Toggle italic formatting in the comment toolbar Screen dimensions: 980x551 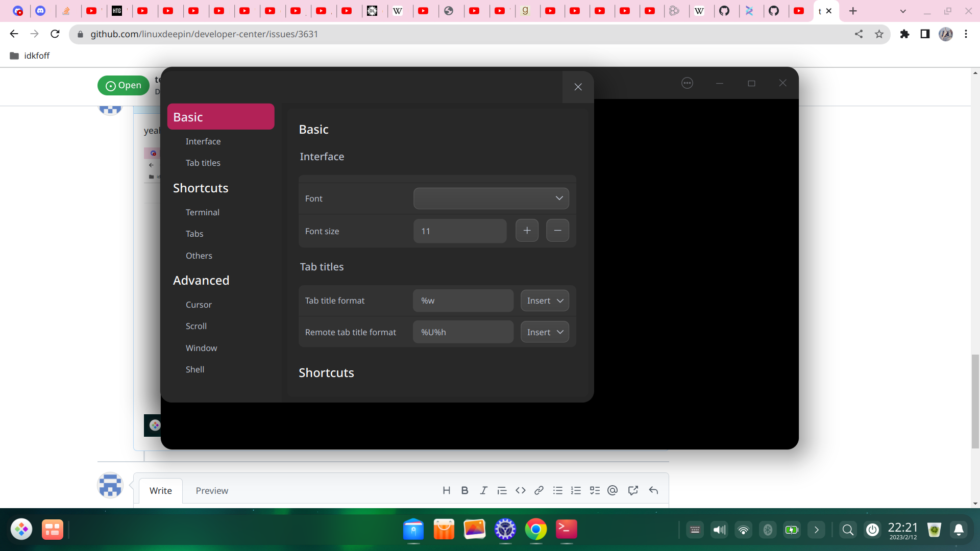pyautogui.click(x=483, y=490)
